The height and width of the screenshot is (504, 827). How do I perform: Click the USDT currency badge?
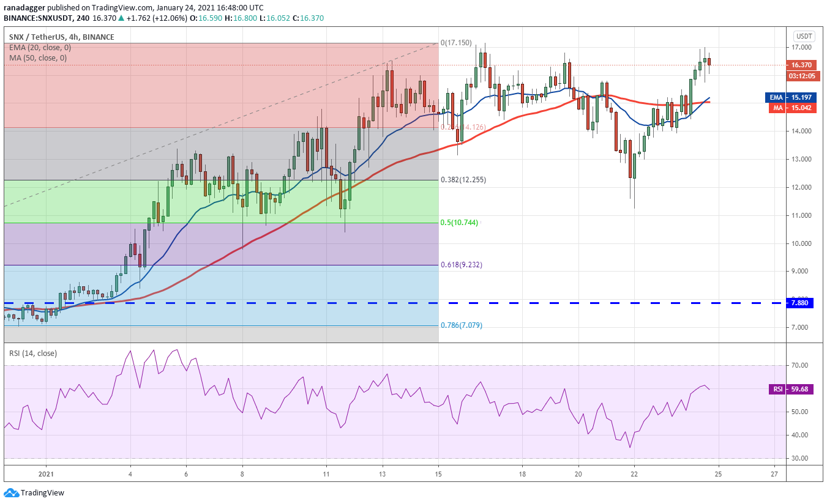(x=803, y=36)
